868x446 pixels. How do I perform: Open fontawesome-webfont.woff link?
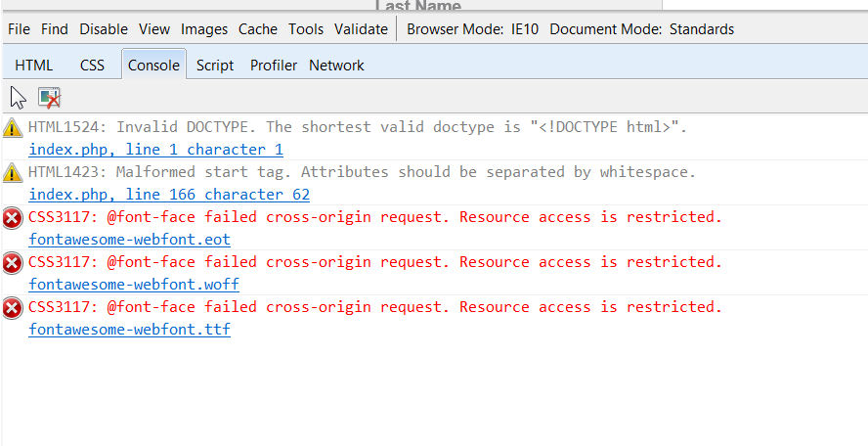(x=133, y=285)
